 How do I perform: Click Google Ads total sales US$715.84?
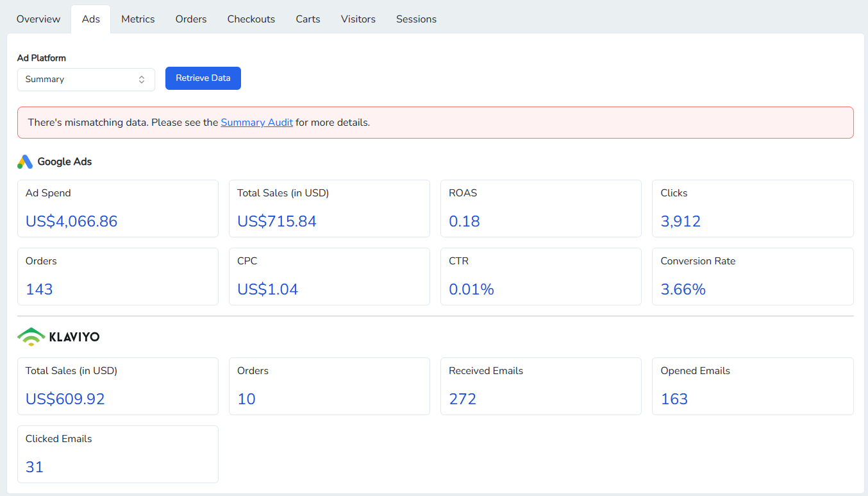click(277, 221)
